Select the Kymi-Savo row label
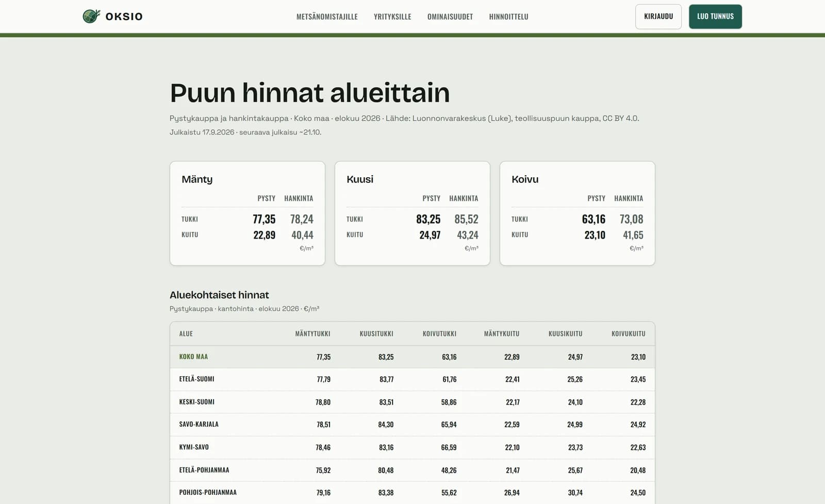Image resolution: width=825 pixels, height=504 pixels. (x=194, y=447)
